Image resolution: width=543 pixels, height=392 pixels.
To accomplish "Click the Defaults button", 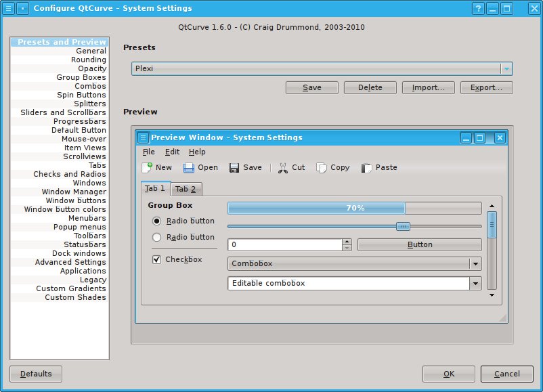I will click(x=36, y=374).
